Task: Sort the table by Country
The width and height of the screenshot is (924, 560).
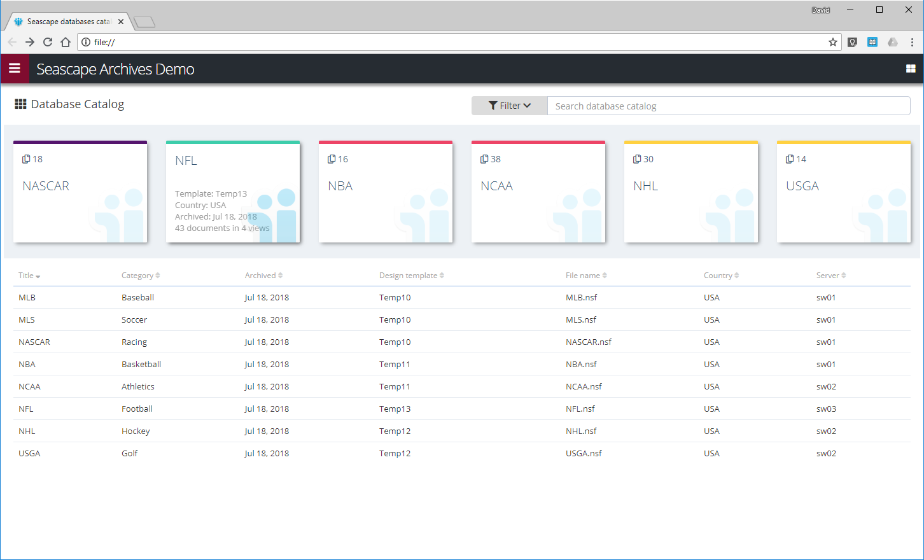Action: [721, 276]
